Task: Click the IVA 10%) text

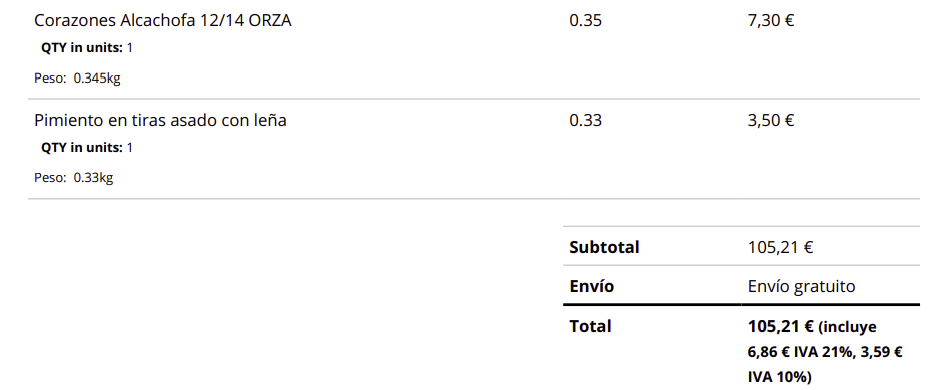Action: click(x=780, y=377)
